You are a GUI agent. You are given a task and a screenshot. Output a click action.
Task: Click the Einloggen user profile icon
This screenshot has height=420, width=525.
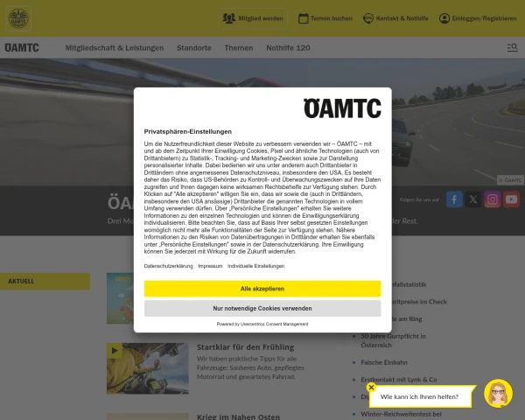click(x=444, y=18)
